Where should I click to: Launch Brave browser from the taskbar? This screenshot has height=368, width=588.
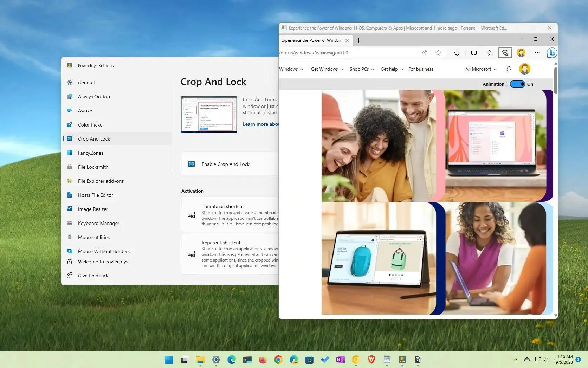click(371, 360)
